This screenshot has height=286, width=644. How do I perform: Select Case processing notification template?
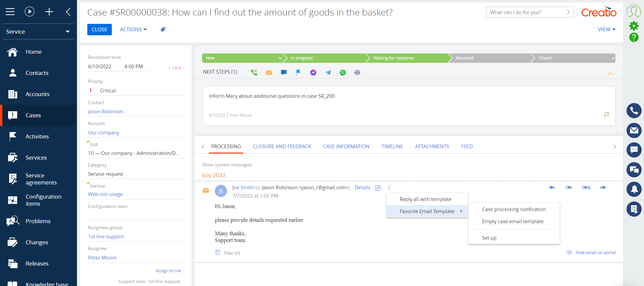pyautogui.click(x=514, y=209)
